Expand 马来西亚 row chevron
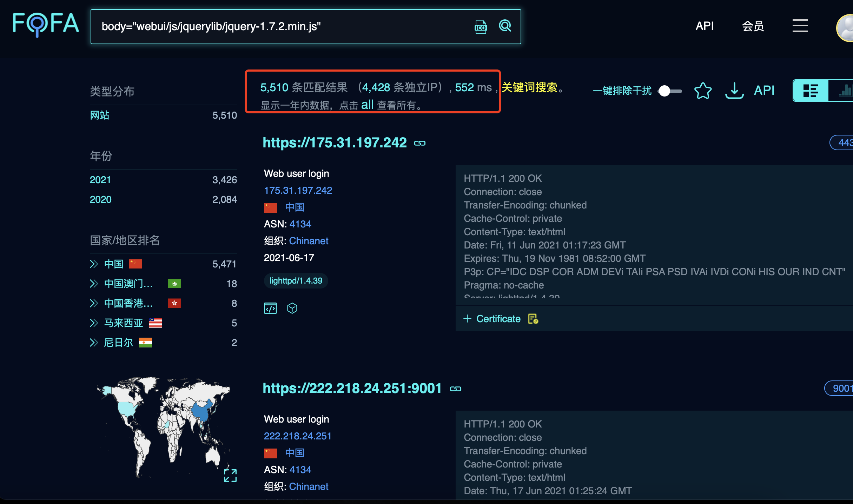The width and height of the screenshot is (853, 504). pos(93,323)
